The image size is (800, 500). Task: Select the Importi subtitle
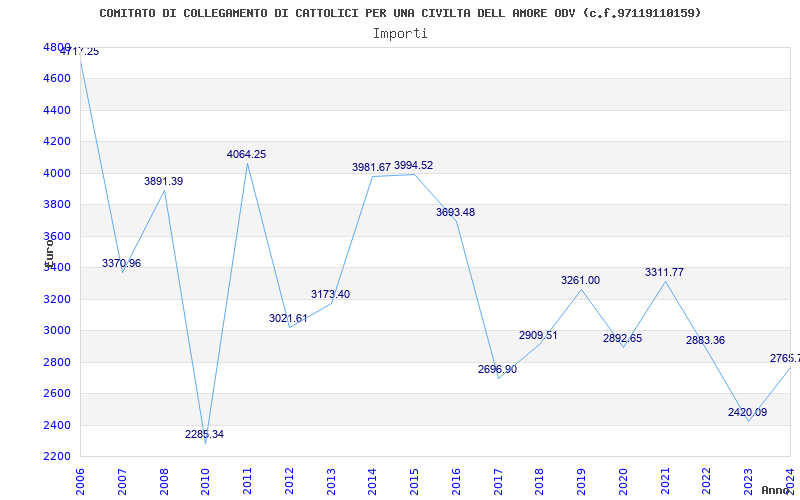point(400,34)
